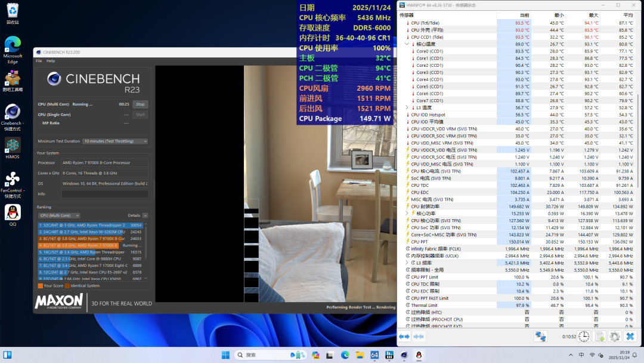Open the ranking Details dropdown

145,216
